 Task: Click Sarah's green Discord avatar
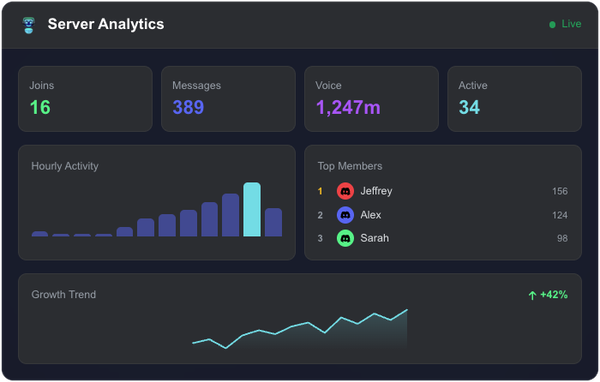(x=345, y=238)
